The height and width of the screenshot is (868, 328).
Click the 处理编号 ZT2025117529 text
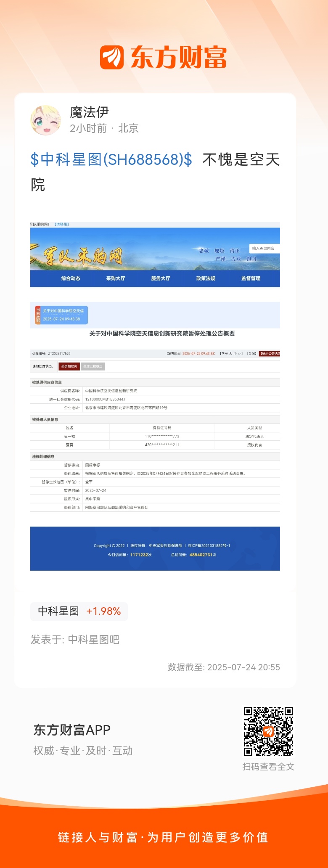(51, 354)
